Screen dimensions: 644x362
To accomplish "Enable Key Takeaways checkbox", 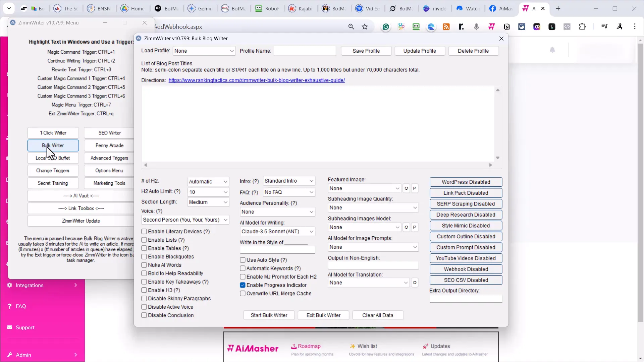I will pos(144,282).
